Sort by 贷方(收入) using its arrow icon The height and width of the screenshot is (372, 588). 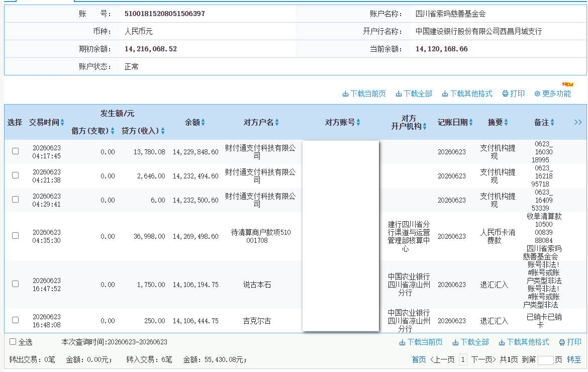pos(163,131)
